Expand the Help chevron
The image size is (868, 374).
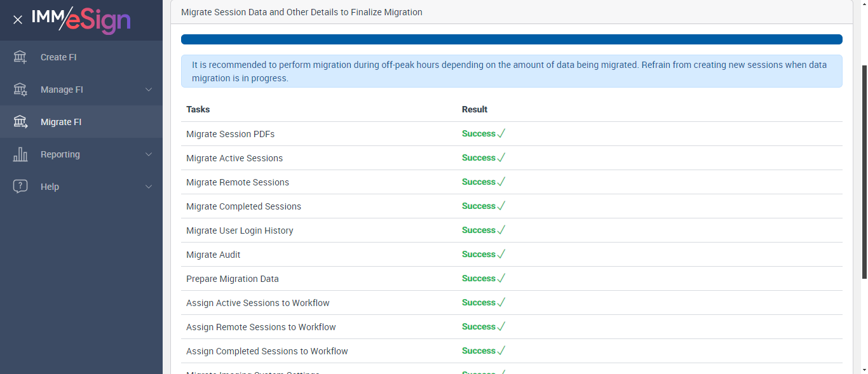pyautogui.click(x=149, y=187)
